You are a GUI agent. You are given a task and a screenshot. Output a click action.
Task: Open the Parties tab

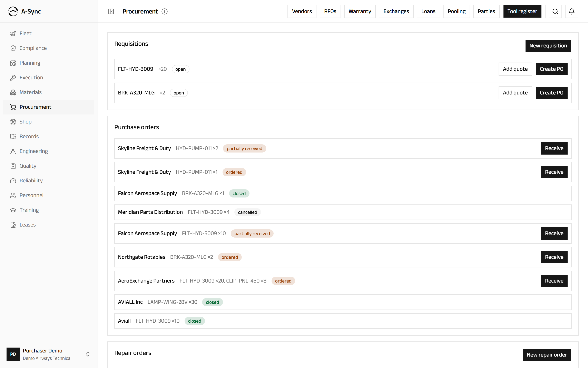[487, 11]
